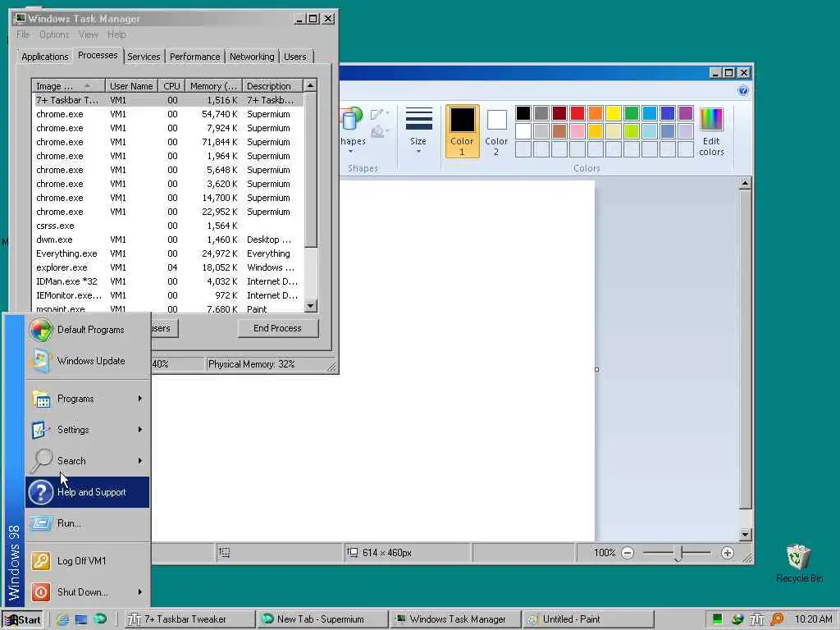This screenshot has width=840, height=630.
Task: Click the Task Manager tray CPU icon
Action: click(717, 619)
